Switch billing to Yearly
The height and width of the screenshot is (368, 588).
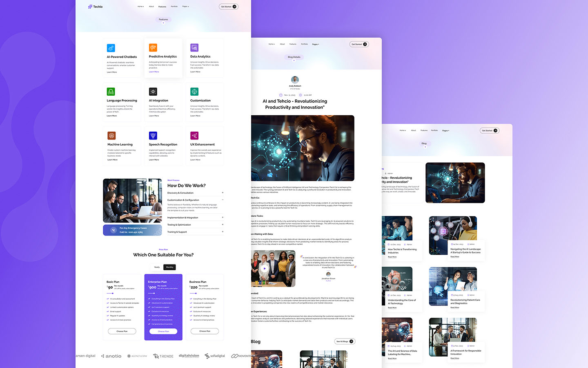[x=156, y=267]
